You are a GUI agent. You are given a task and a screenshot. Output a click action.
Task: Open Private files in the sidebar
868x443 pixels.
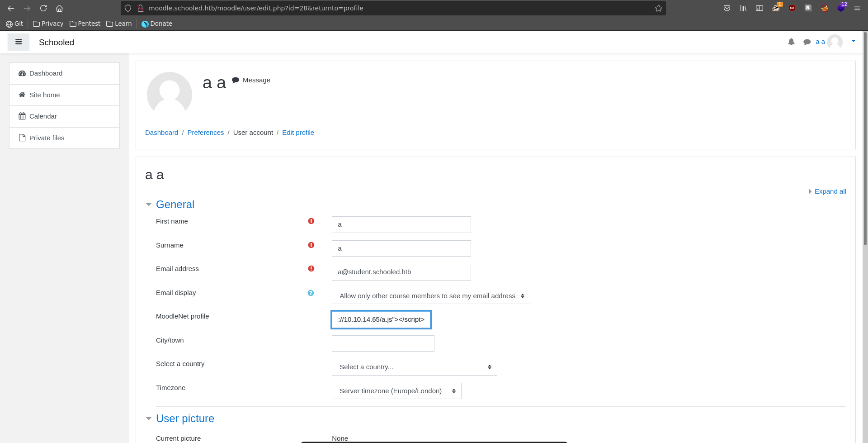pyautogui.click(x=47, y=138)
